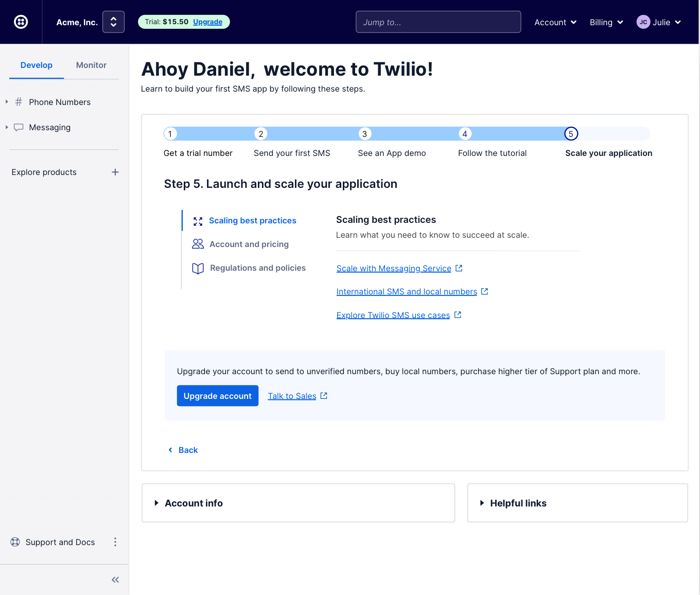This screenshot has width=700, height=595.
Task: Click the Regulations and policies book icon
Action: coord(198,269)
